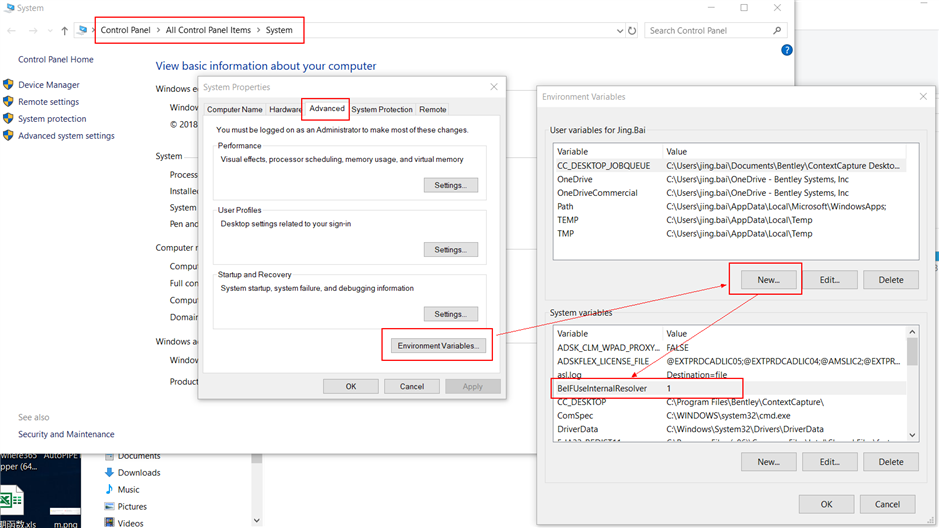Image resolution: width=939 pixels, height=528 pixels.
Task: Open Performance Settings button
Action: click(x=451, y=185)
